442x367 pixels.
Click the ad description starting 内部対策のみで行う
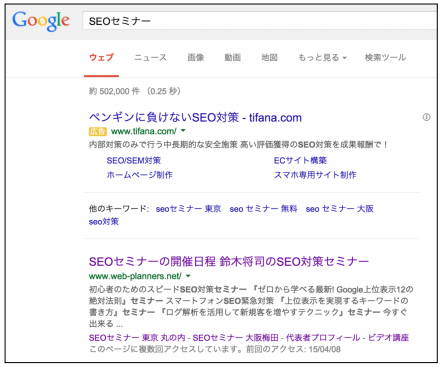coord(238,145)
